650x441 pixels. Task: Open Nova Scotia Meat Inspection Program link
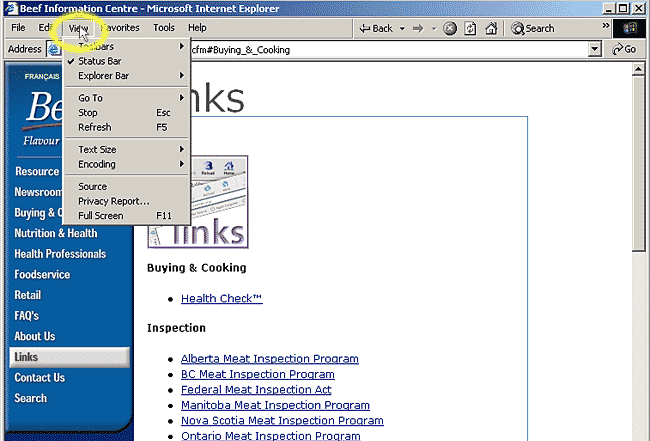click(282, 420)
